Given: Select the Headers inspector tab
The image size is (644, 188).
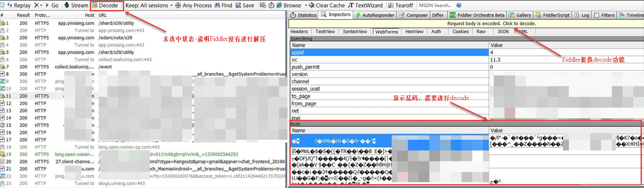Looking at the screenshot, I should tap(299, 31).
